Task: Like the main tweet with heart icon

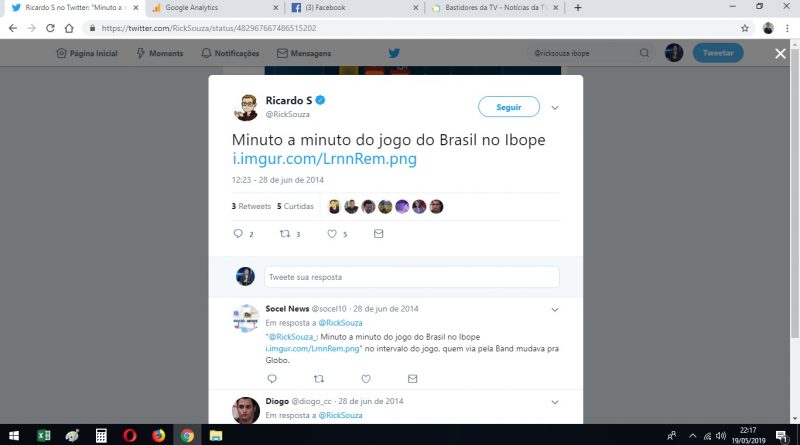Action: coord(332,234)
